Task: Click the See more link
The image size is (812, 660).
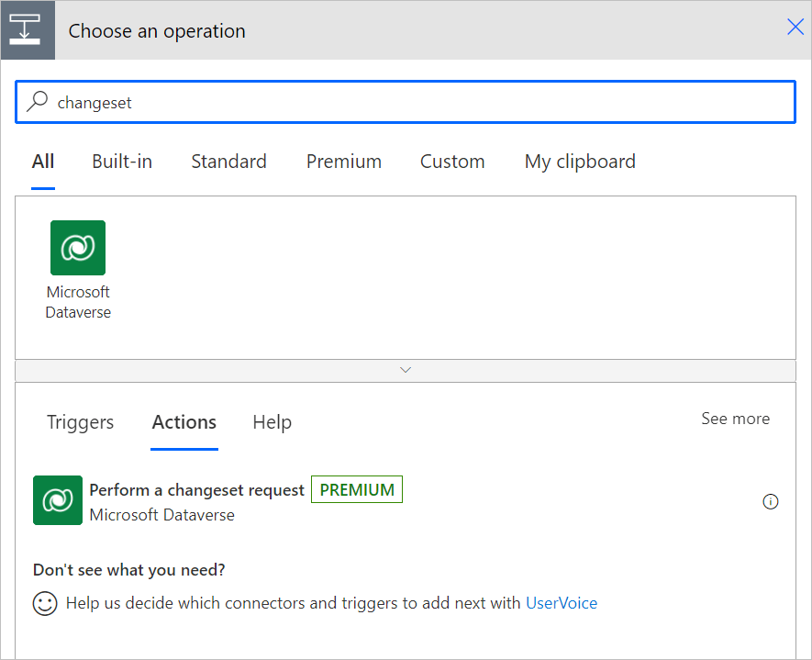Action: (735, 419)
